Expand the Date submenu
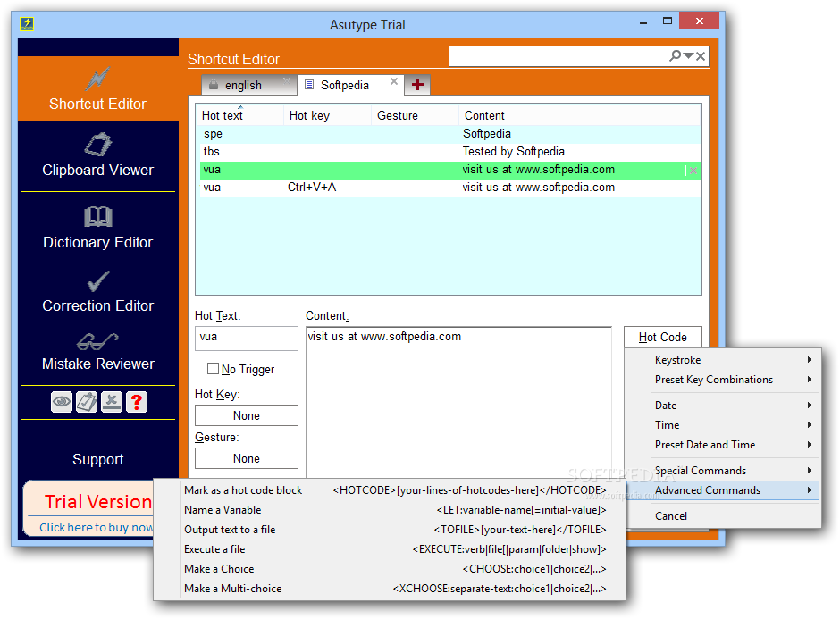Screen dimensions: 840x619 [733, 406]
